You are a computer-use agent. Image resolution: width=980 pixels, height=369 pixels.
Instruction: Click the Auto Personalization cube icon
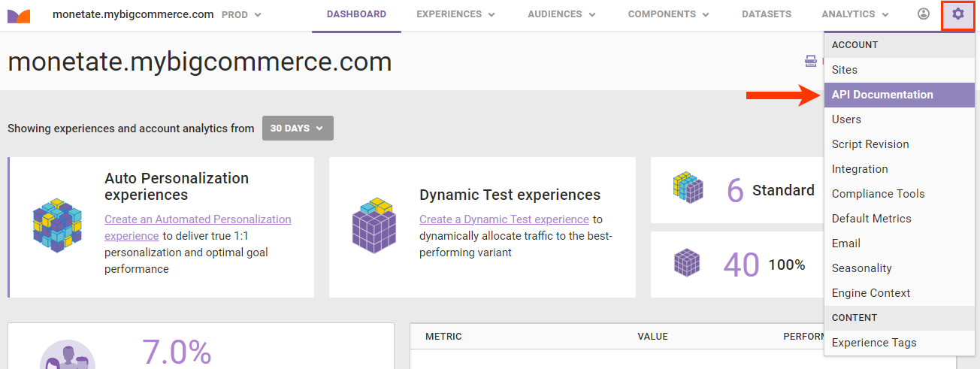click(56, 225)
